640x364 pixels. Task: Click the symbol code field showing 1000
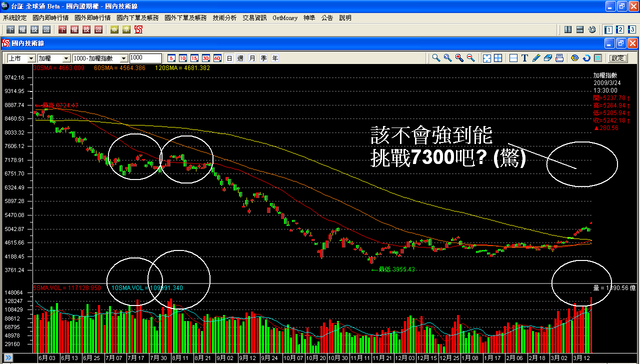[x=145, y=58]
